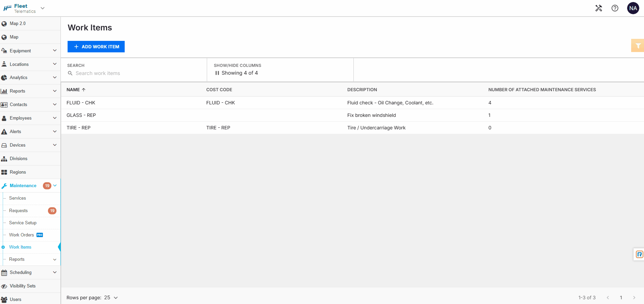Screen dimensions: 644x304
Task: Expand the Equipment menu chevron
Action: tap(55, 51)
